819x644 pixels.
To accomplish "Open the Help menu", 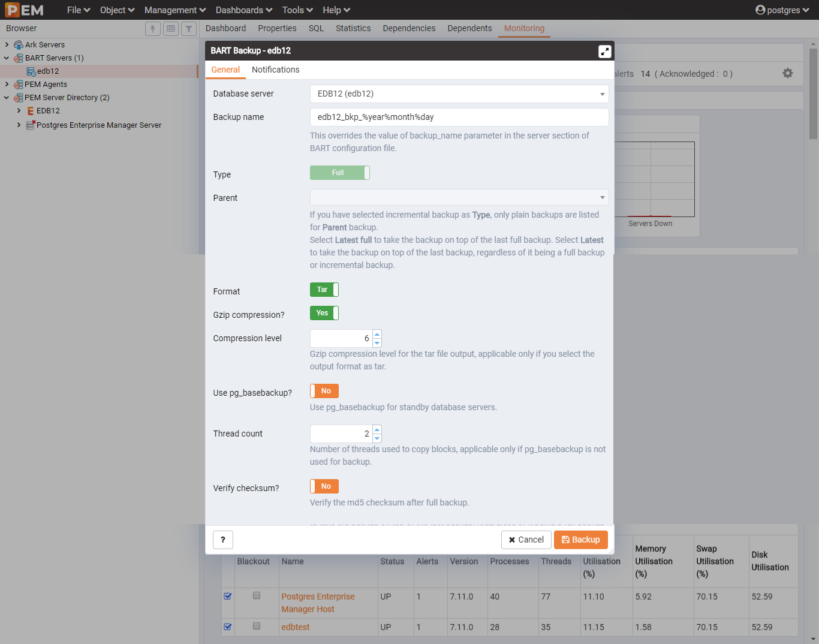I will point(336,10).
